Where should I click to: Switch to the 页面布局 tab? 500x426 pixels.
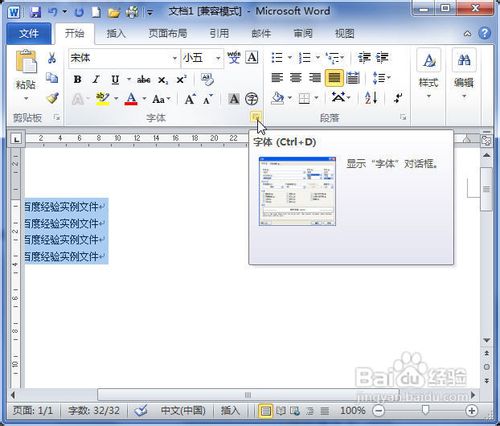pos(167,33)
